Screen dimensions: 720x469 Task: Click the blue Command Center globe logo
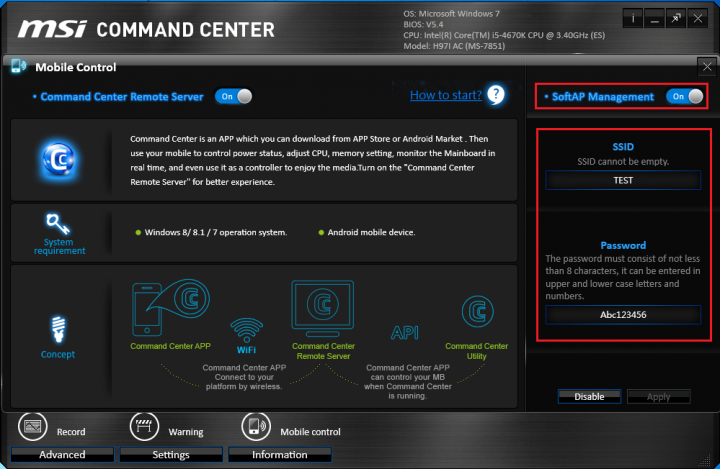click(x=59, y=159)
